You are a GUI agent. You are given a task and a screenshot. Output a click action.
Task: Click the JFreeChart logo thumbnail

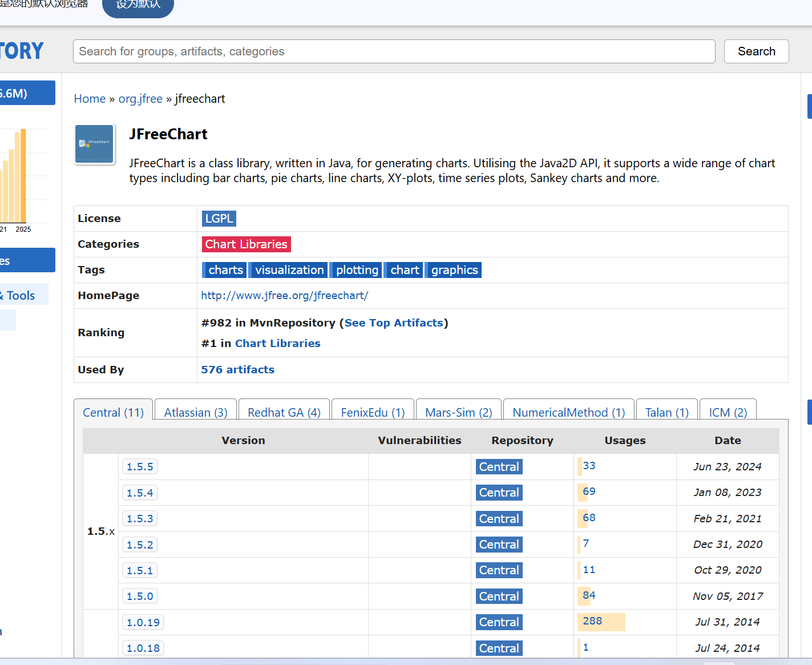[95, 144]
